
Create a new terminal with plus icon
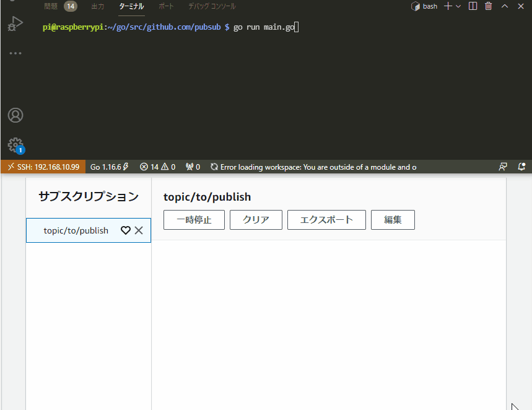coord(448,6)
